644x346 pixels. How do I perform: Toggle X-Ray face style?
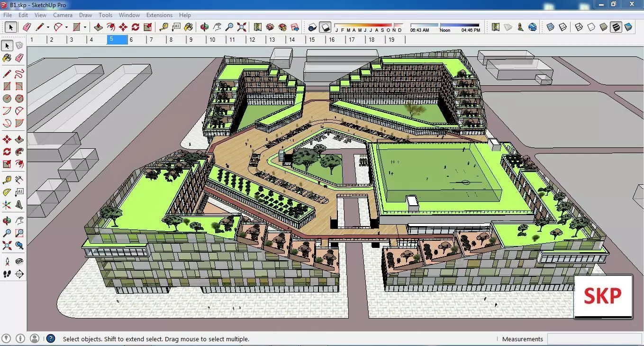click(x=550, y=27)
